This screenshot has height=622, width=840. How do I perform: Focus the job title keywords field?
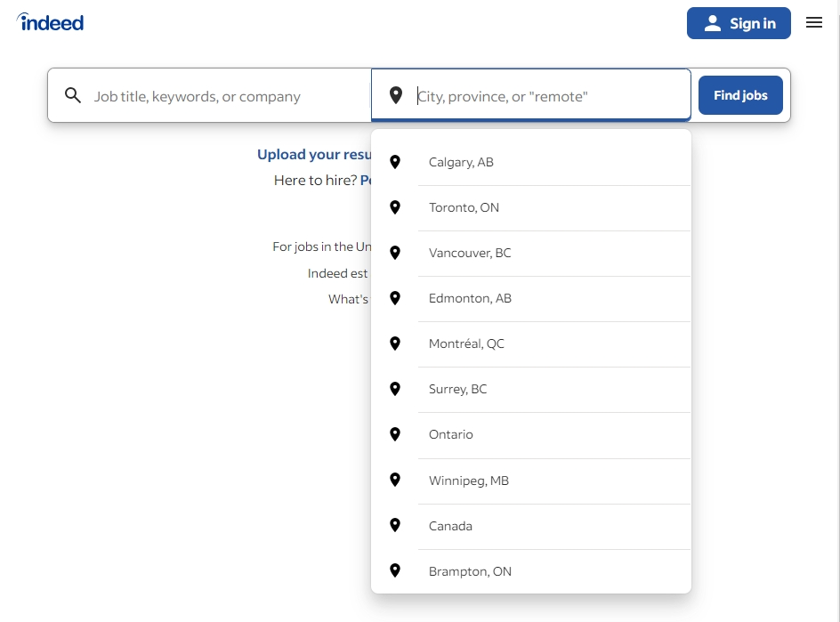(222, 96)
